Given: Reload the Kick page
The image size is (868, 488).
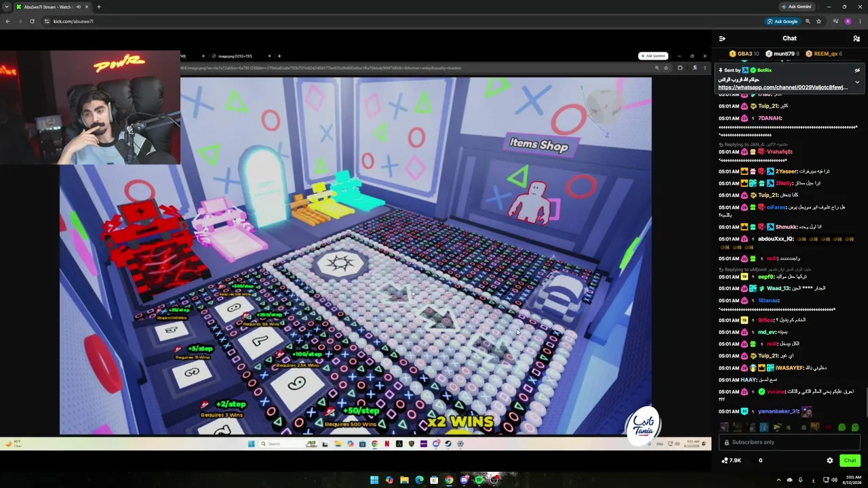Looking at the screenshot, I should 32,21.
